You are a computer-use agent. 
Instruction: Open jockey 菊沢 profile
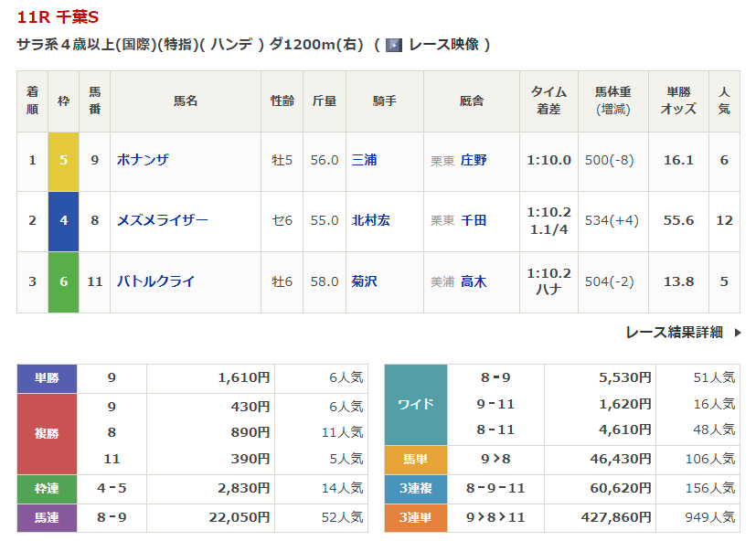pos(364,281)
